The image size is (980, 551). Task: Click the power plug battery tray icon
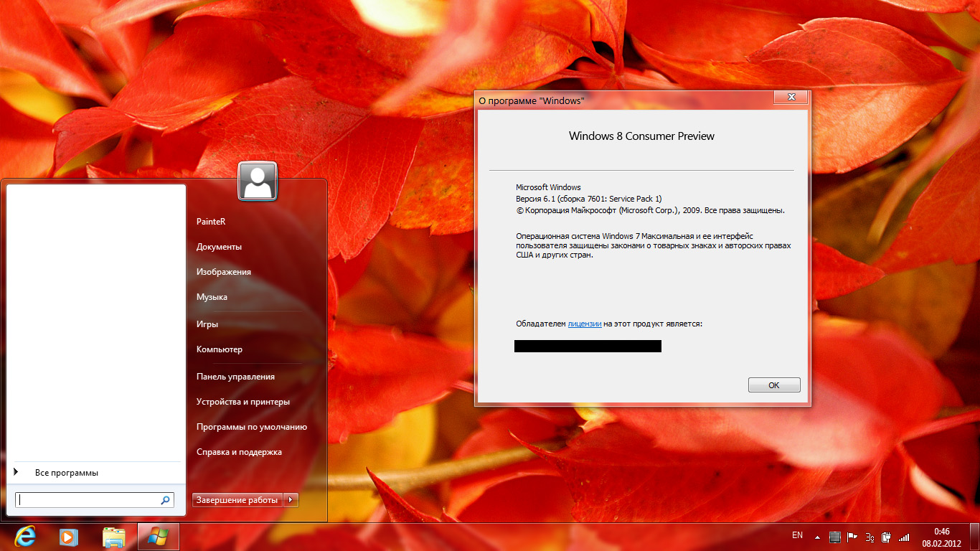(x=887, y=537)
